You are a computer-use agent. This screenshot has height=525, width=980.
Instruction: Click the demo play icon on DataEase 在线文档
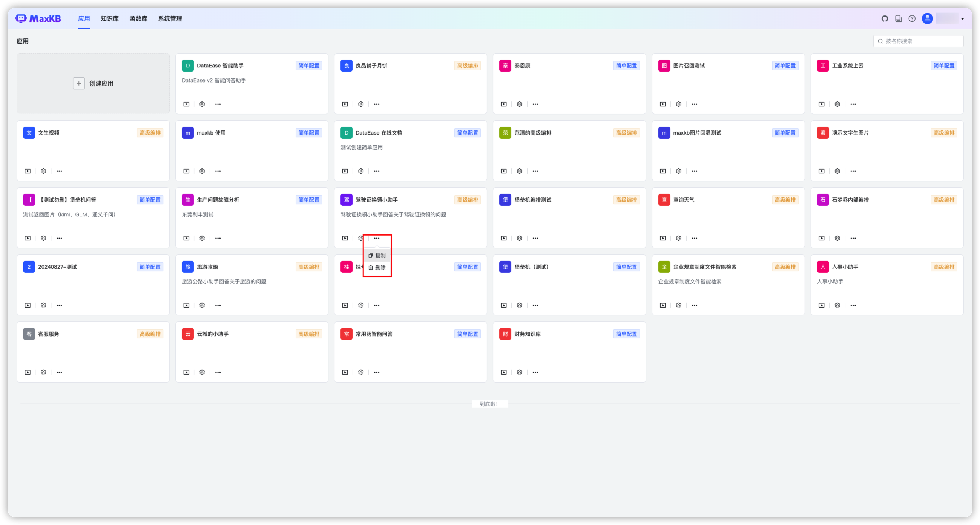tap(345, 171)
